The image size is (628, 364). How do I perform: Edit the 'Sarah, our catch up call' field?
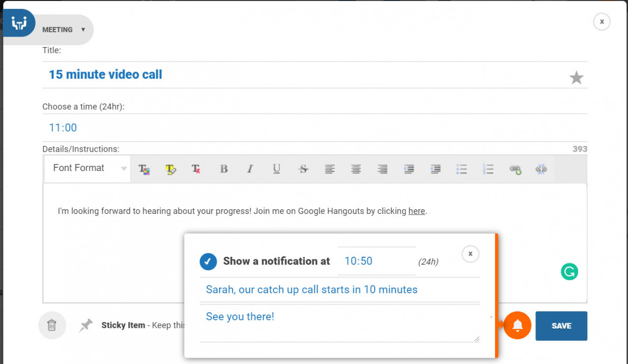[340, 290]
